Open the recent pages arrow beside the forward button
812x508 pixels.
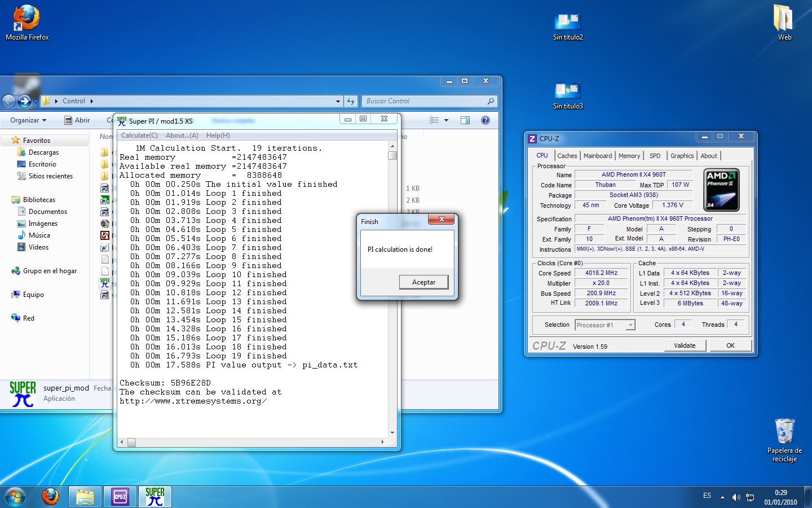tap(36, 102)
